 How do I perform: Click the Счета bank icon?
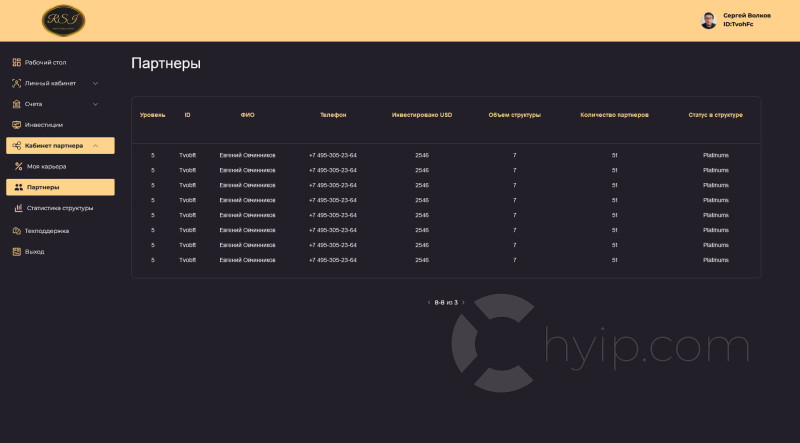[x=17, y=104]
